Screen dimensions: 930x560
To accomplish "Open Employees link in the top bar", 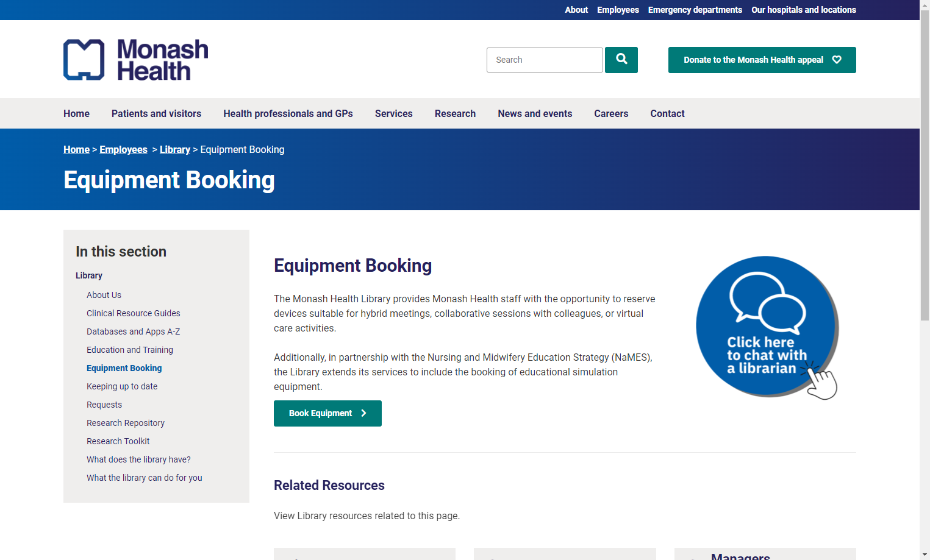I will 618,10.
